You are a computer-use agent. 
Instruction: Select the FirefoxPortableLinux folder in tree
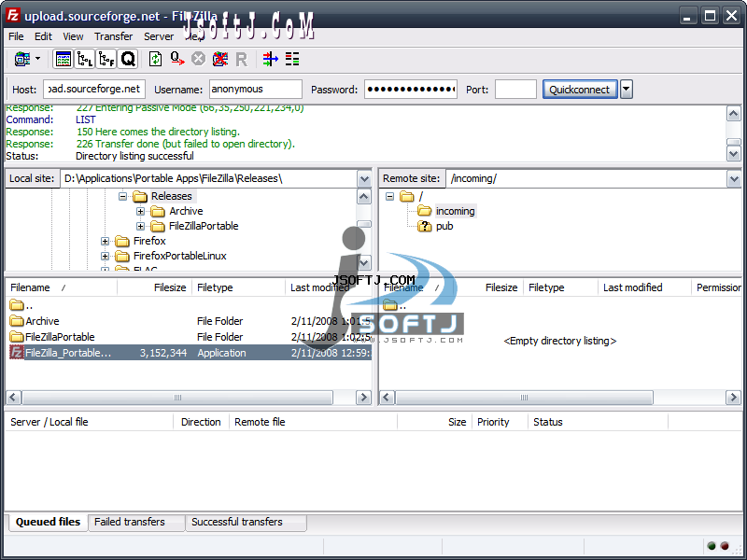click(x=179, y=256)
